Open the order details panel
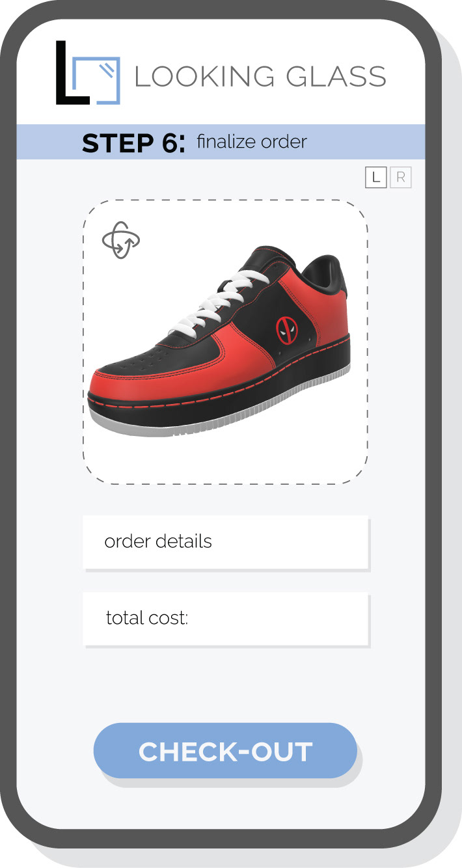462x868 pixels. (225, 542)
